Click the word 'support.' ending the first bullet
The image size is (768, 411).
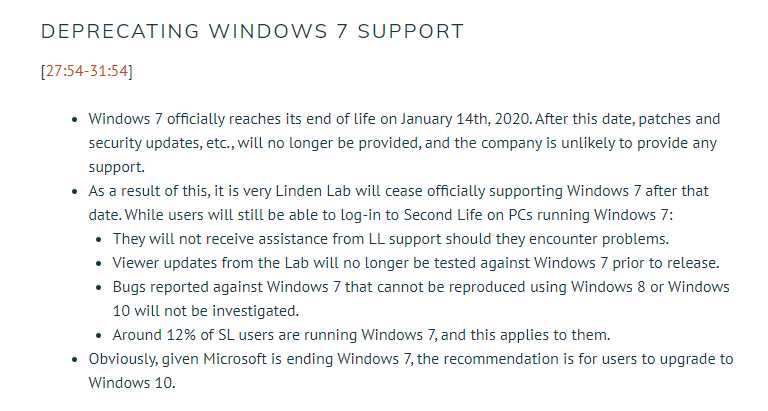tap(117, 167)
